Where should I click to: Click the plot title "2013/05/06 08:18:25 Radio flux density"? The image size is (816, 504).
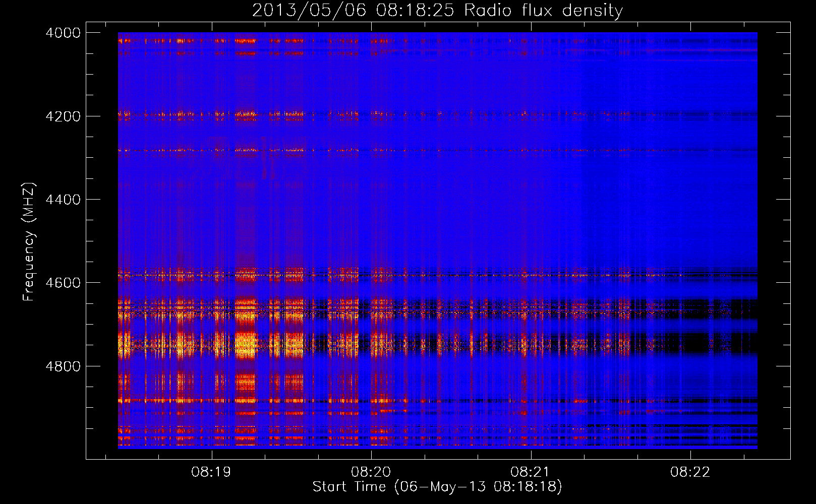pyautogui.click(x=437, y=11)
